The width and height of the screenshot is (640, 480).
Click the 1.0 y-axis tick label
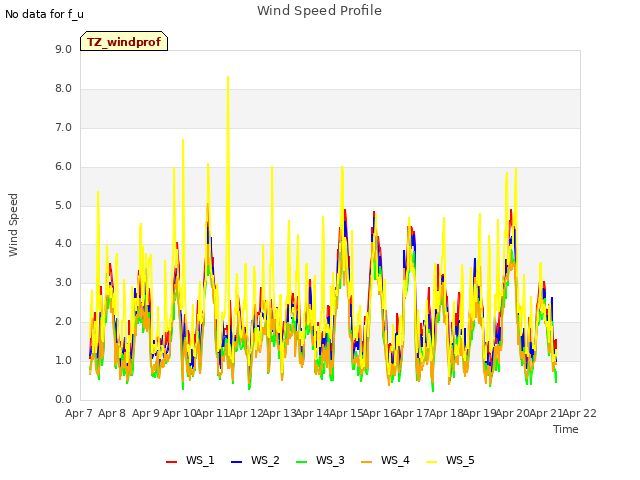pos(63,360)
